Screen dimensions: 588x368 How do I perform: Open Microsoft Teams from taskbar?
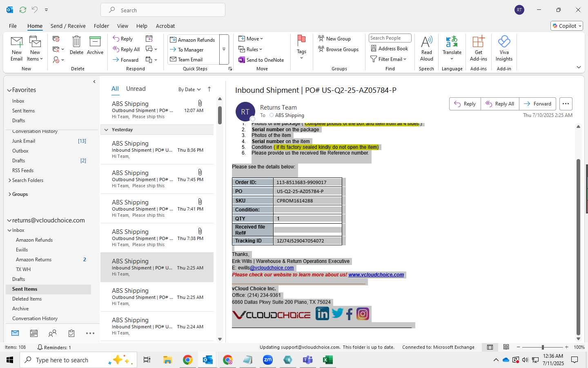click(307, 360)
